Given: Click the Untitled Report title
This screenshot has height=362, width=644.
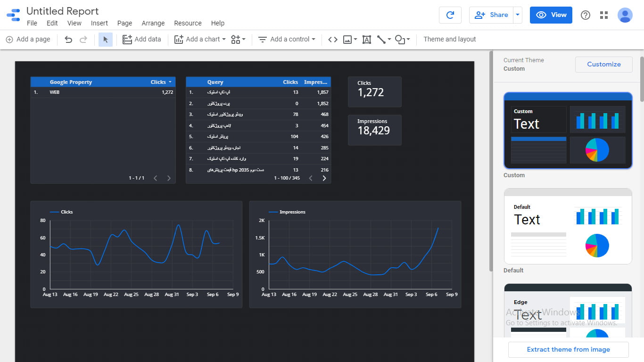Looking at the screenshot, I should [63, 11].
